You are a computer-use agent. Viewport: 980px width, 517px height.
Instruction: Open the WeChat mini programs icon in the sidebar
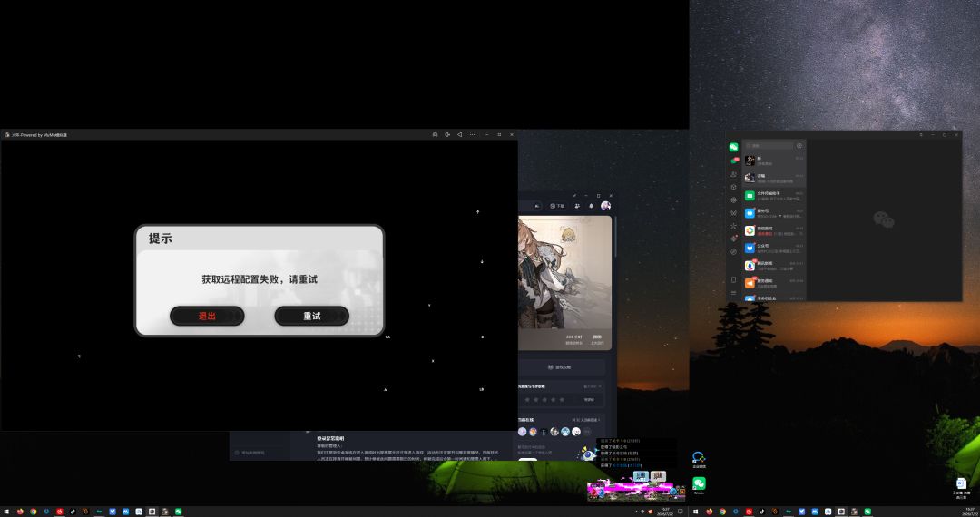[x=734, y=239]
